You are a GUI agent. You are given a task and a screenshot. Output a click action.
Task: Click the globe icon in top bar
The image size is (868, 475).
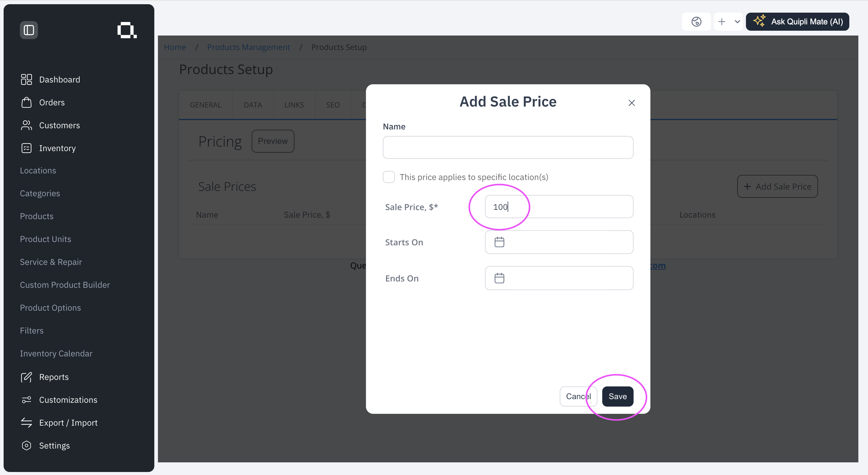[696, 22]
